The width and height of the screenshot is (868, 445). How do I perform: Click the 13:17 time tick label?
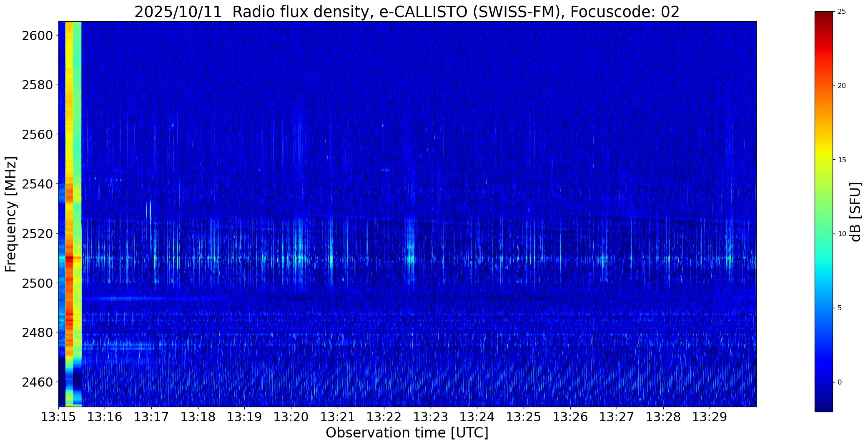click(151, 417)
